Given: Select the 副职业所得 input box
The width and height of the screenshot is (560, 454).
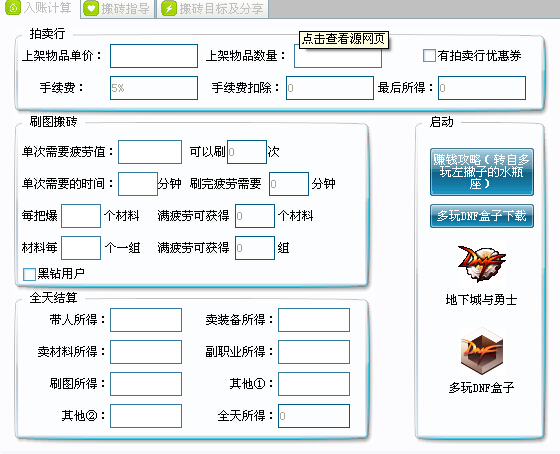Looking at the screenshot, I should tap(314, 352).
